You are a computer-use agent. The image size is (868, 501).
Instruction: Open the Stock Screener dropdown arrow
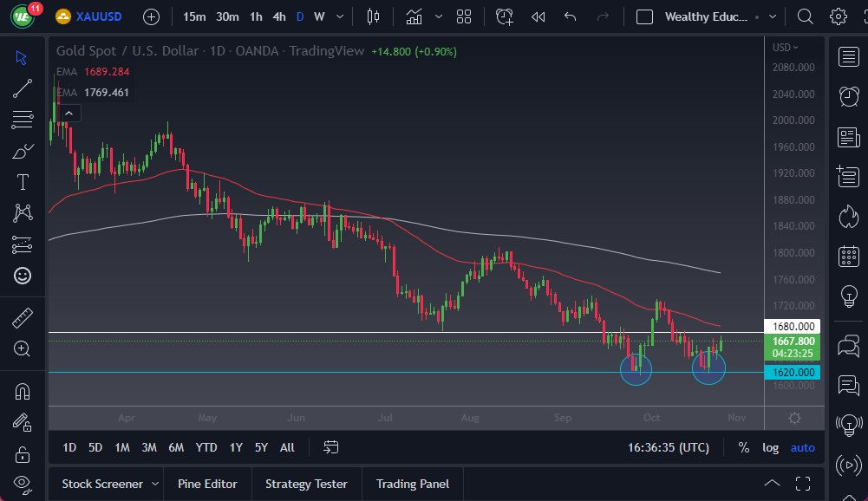click(x=155, y=484)
